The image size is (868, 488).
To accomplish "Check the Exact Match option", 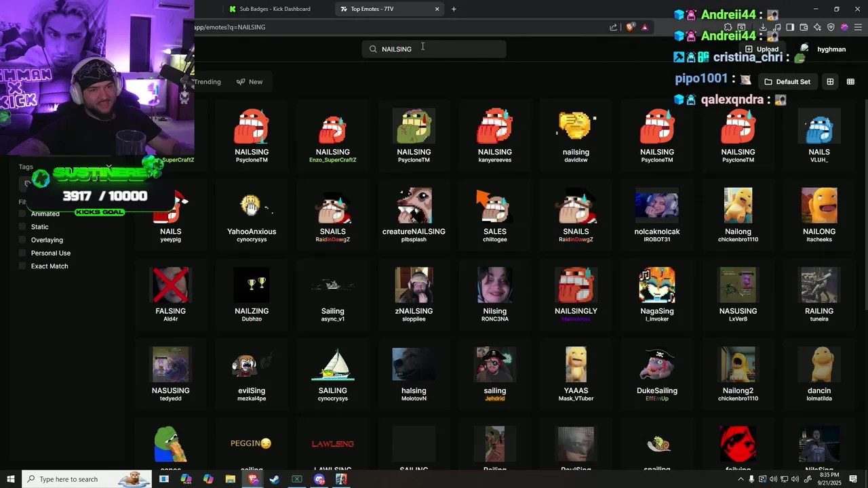I will coord(22,266).
